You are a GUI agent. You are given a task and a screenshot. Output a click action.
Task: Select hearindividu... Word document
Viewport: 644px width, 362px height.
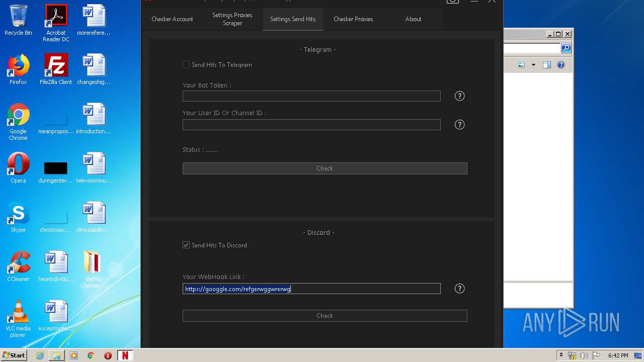(x=56, y=266)
